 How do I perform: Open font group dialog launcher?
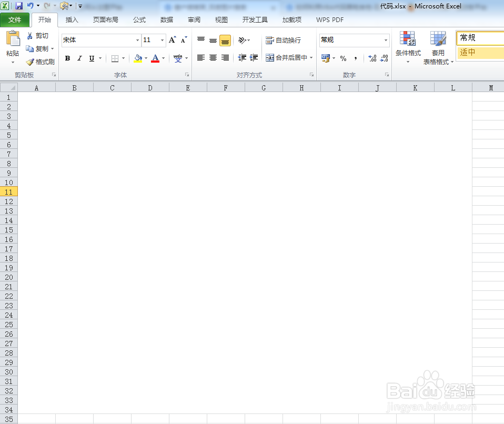click(187, 75)
